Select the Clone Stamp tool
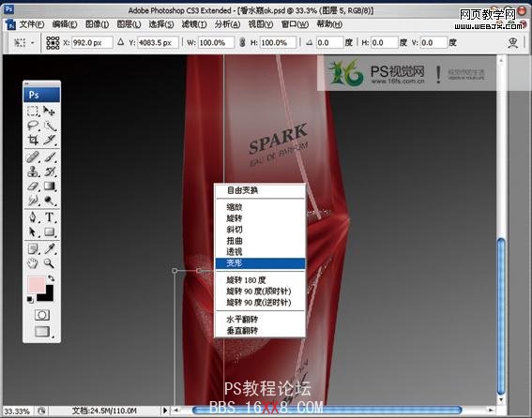This screenshot has width=532, height=418. click(x=33, y=172)
